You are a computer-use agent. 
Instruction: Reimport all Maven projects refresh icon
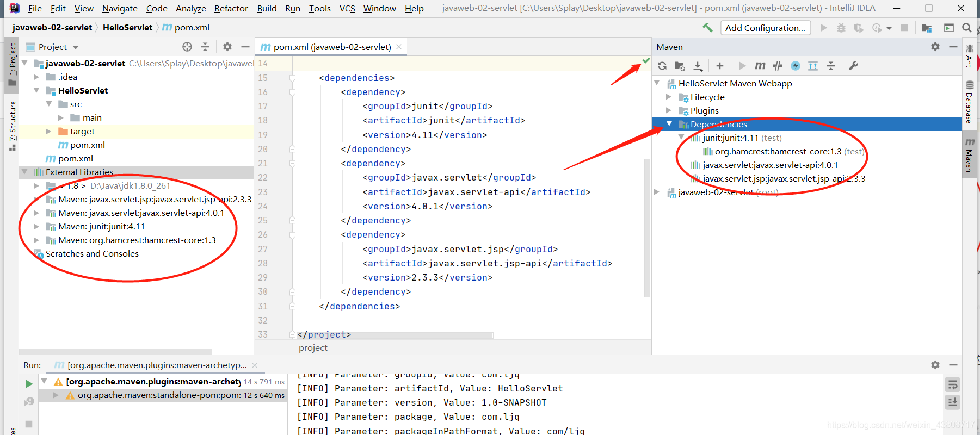coord(662,66)
